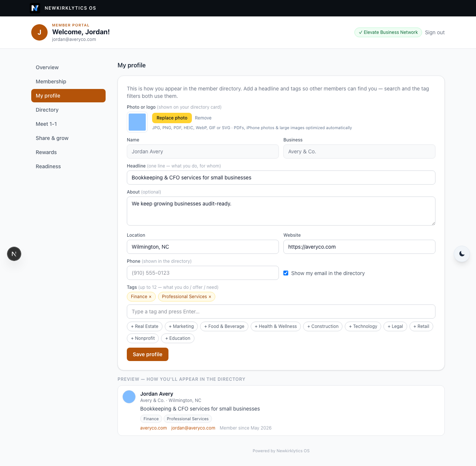476x466 pixels.
Task: Edit the Location field Wilmington, NC
Action: [x=203, y=247]
